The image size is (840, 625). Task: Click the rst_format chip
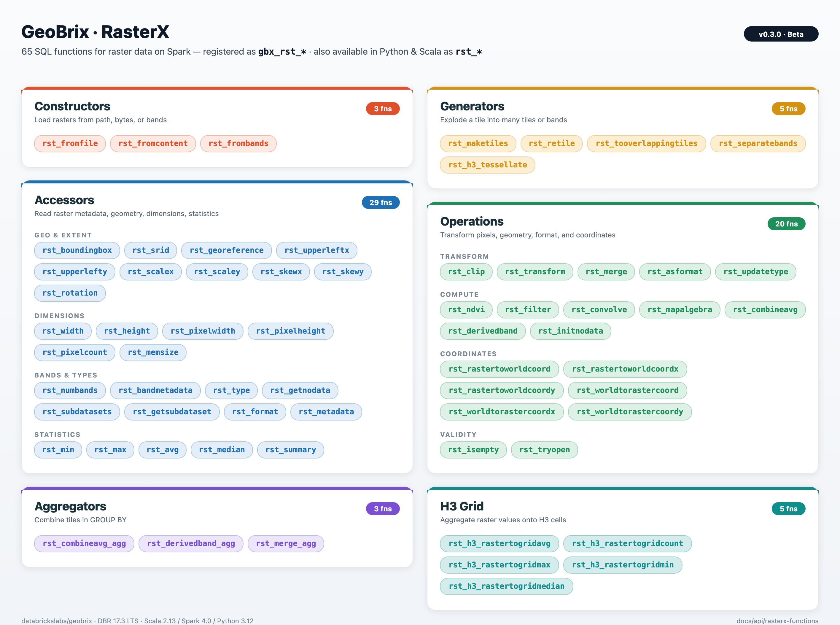tap(255, 412)
